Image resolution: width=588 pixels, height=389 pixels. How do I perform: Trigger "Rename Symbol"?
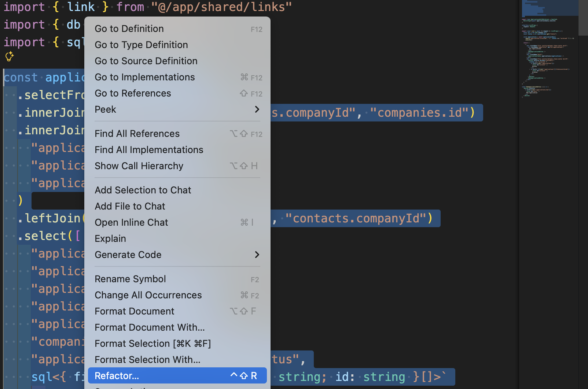coord(130,279)
